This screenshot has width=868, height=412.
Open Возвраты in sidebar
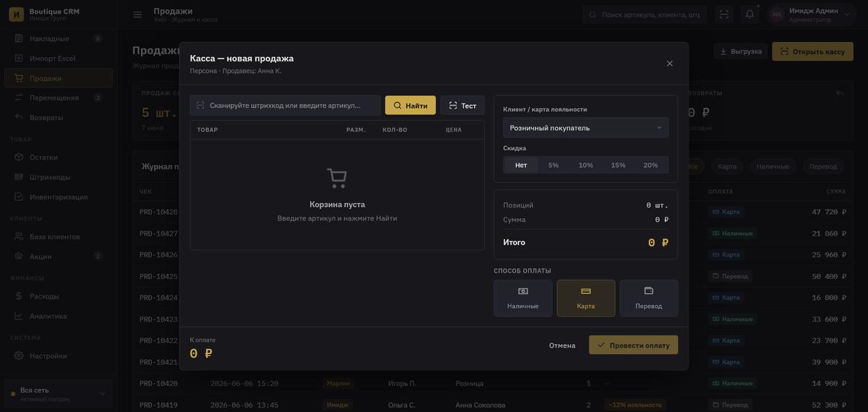click(59, 117)
